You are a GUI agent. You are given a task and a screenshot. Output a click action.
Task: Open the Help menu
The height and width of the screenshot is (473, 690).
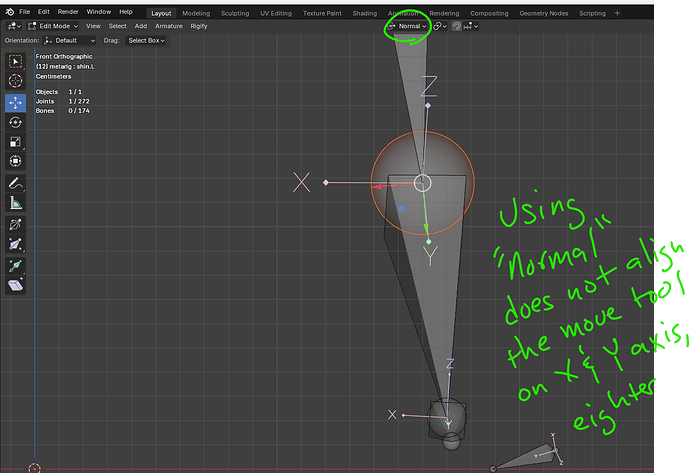click(x=126, y=12)
